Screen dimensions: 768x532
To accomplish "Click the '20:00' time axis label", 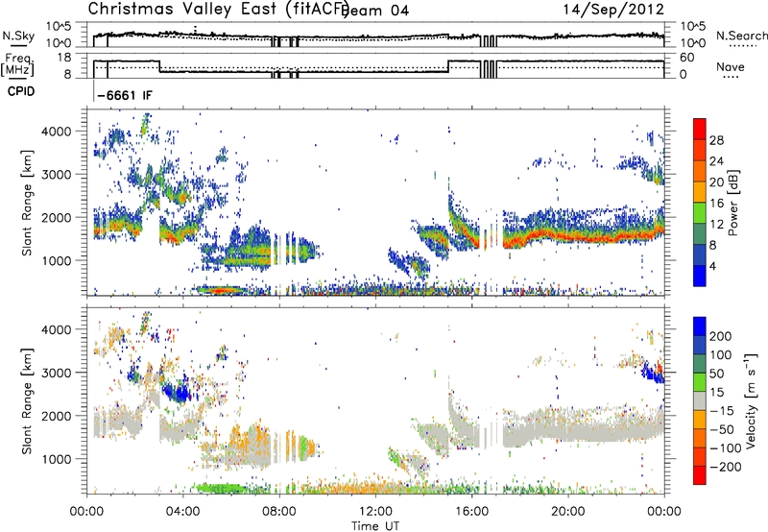I will (568, 512).
